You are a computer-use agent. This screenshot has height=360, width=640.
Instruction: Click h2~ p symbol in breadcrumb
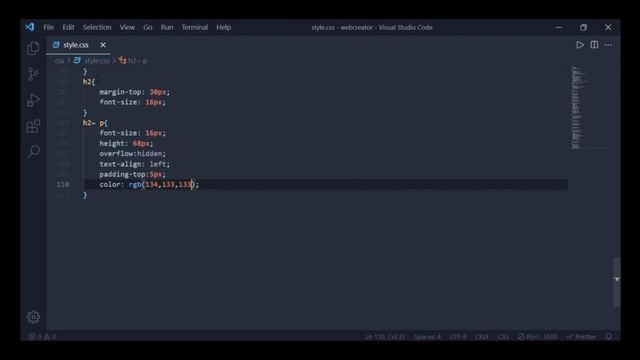pos(133,61)
